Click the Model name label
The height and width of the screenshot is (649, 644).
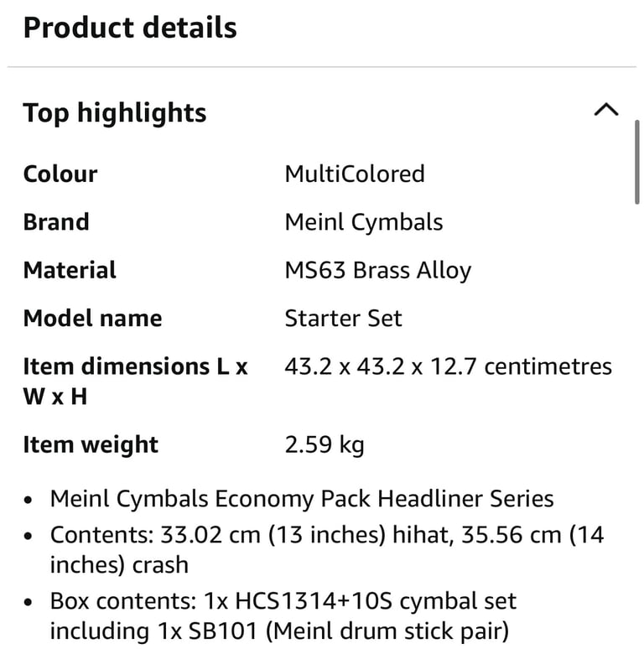[x=93, y=319]
